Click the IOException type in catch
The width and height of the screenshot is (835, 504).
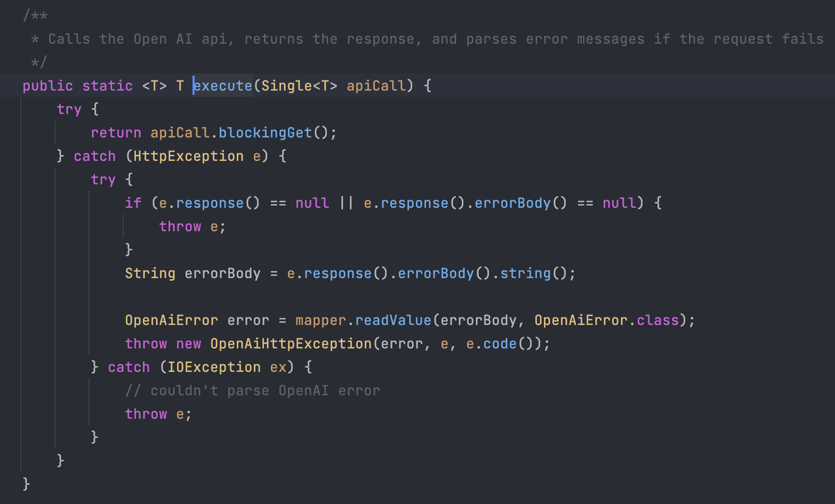(x=214, y=367)
